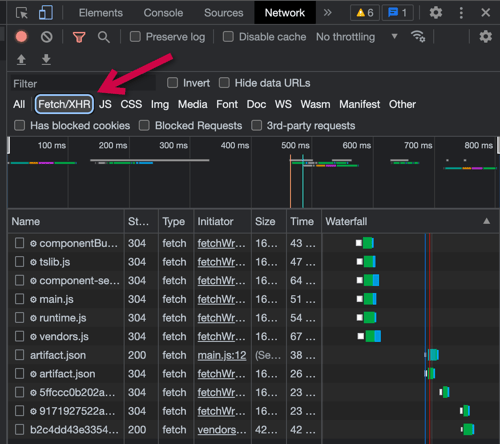Screen dimensions: 500x444
Task: Open the warnings counter showing 6
Action: pos(365,13)
